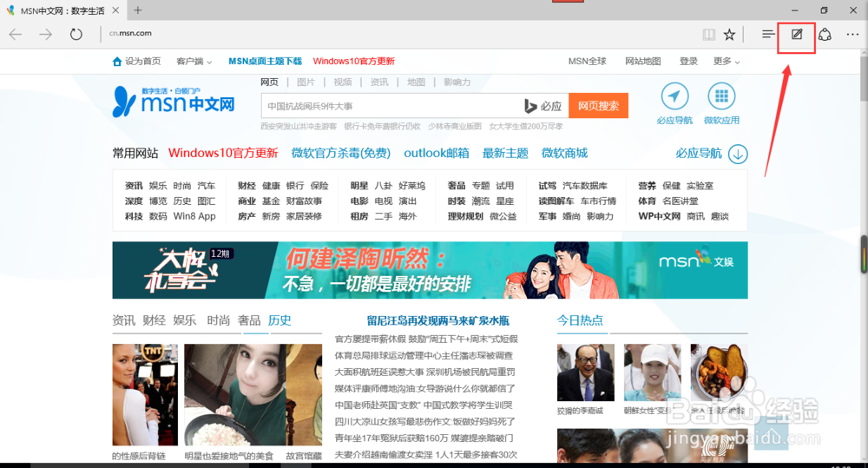This screenshot has height=468, width=868.
Task: Select the 视频 search tab
Action: click(343, 82)
